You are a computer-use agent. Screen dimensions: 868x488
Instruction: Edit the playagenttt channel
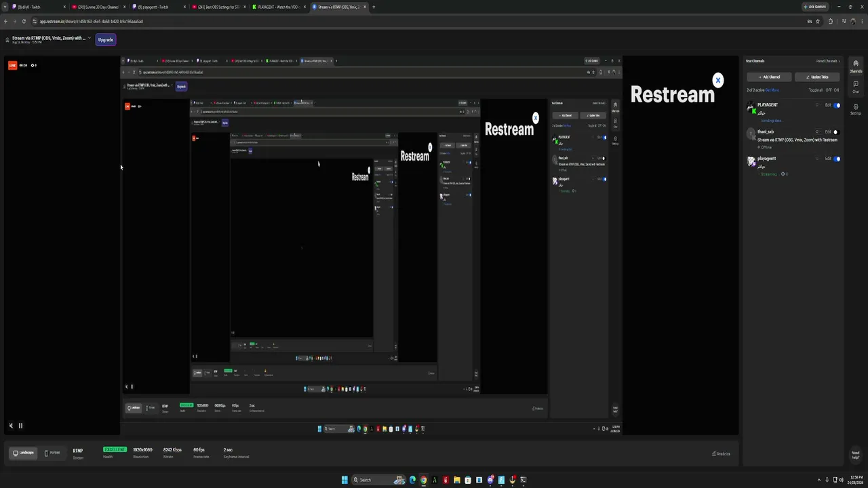tap(828, 159)
